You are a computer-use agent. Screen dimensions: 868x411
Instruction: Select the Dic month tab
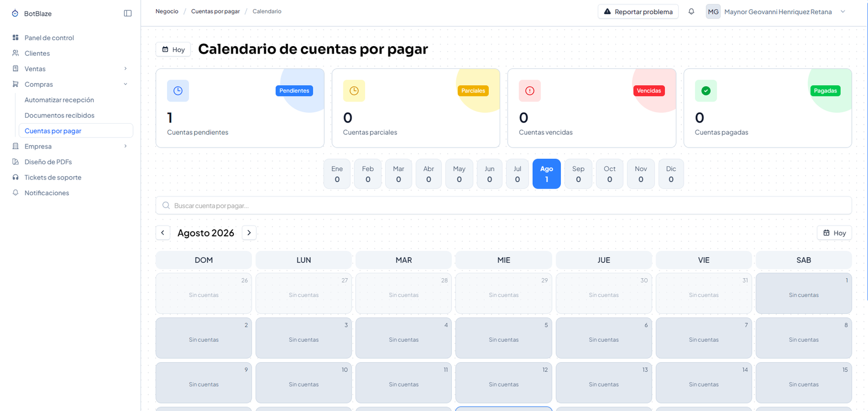click(x=671, y=174)
